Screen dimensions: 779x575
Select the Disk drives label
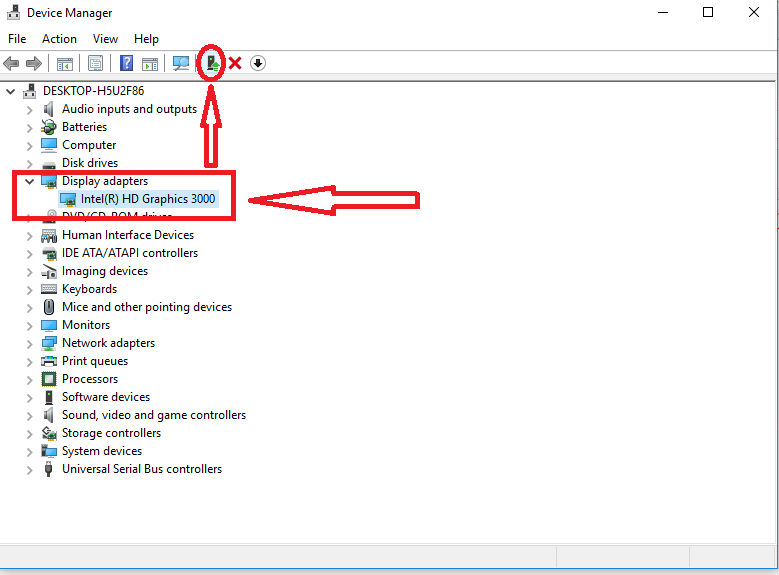click(x=90, y=163)
